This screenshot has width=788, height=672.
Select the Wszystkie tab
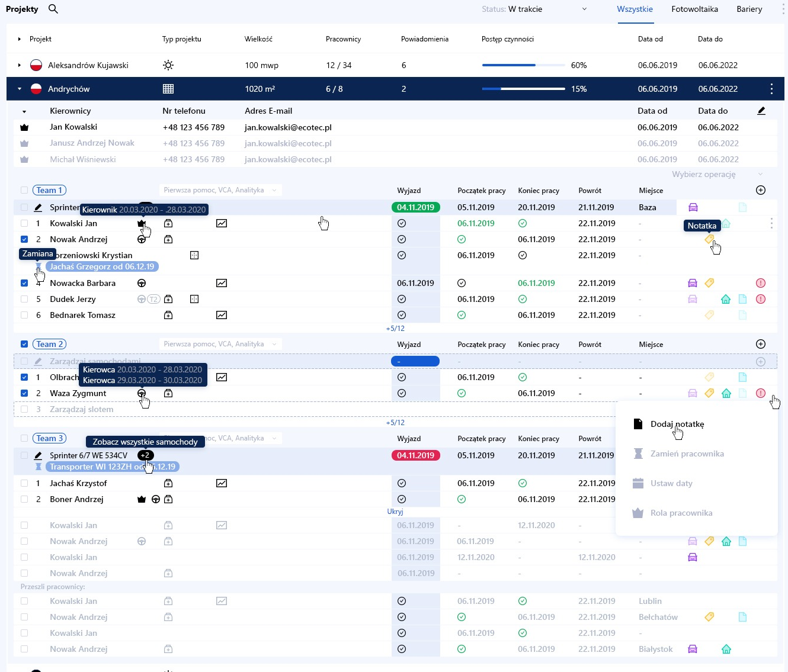(635, 9)
